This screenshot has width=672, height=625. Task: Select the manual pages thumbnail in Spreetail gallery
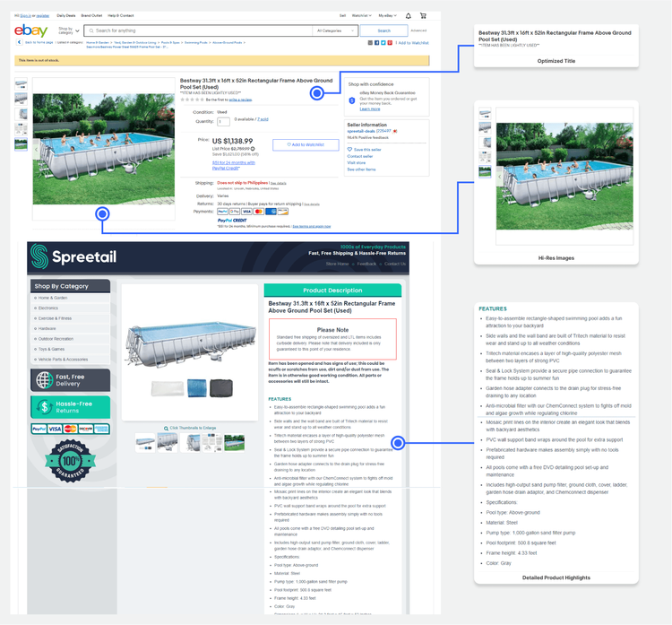point(212,442)
